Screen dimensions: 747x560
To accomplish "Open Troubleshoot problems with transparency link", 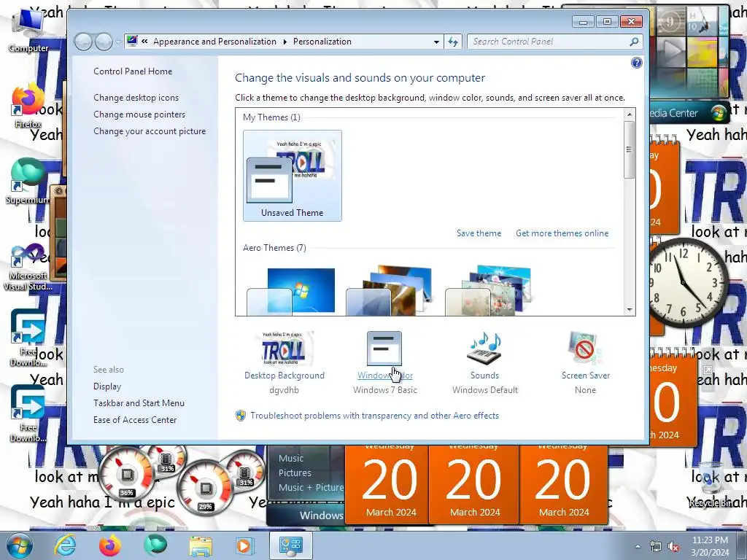I will click(x=374, y=415).
